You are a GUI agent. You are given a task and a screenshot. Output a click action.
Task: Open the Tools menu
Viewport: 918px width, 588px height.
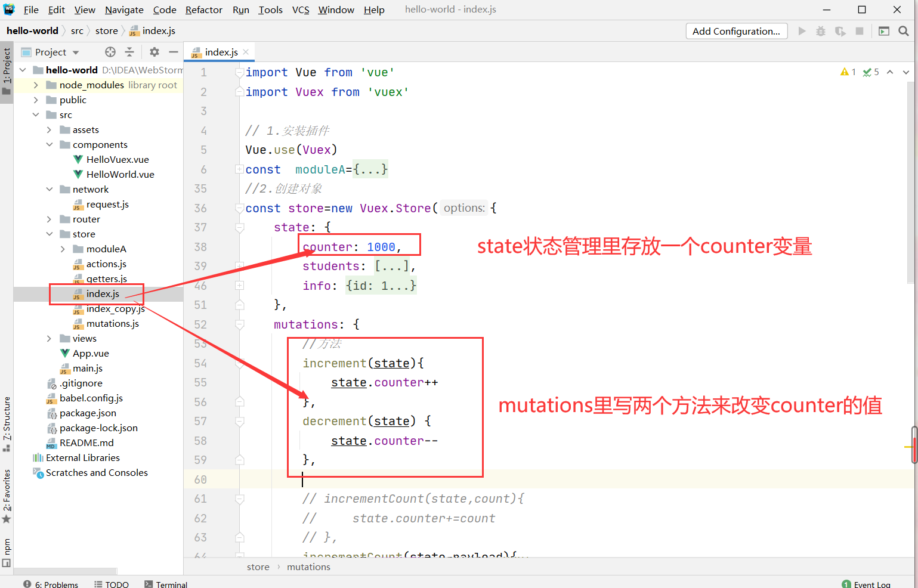coord(270,10)
